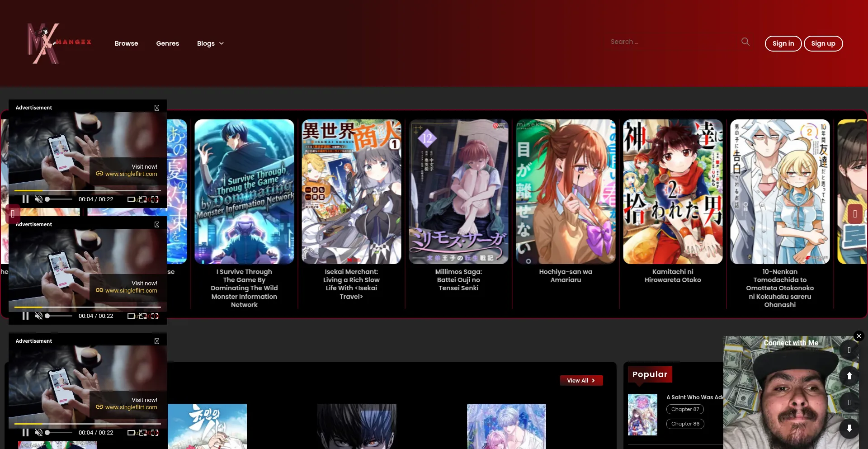Click the carousel next arrow button

[x=855, y=214]
